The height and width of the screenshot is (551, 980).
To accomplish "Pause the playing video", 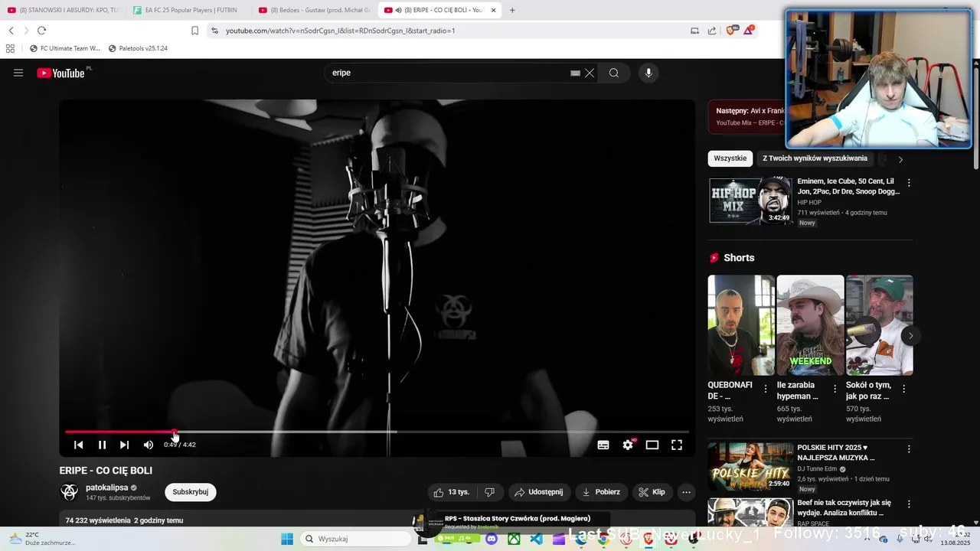I will point(102,445).
